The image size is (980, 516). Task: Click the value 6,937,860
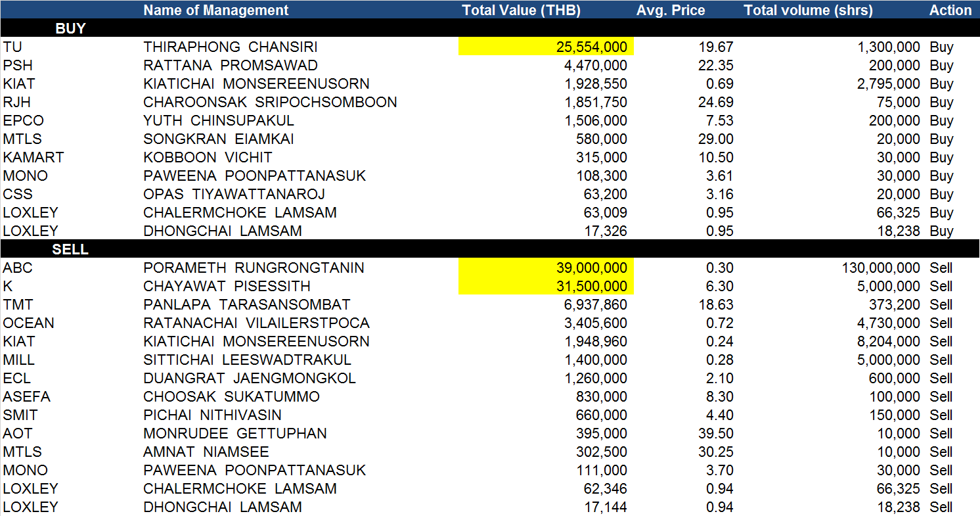595,304
